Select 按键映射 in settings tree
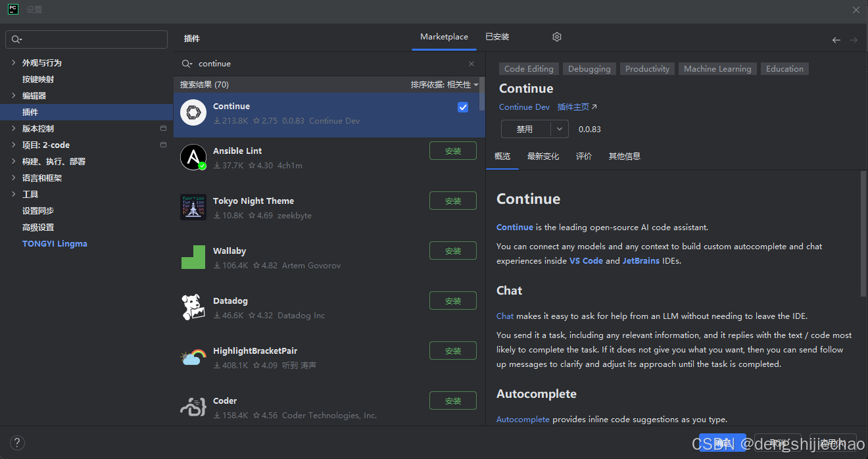Viewport: 868px width, 459px height. point(38,79)
